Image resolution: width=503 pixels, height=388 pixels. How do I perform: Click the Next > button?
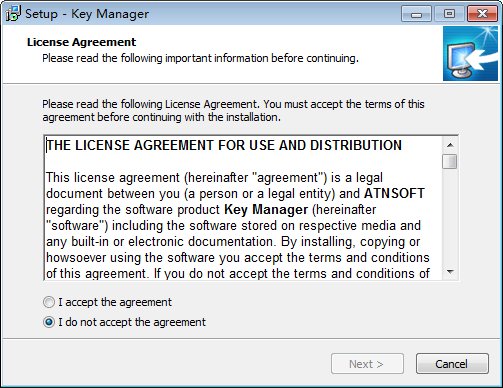point(367,364)
